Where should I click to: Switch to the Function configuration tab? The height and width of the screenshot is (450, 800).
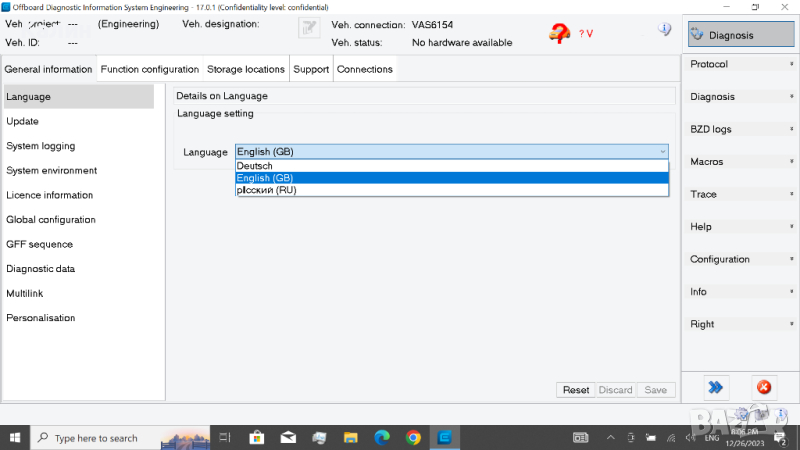[x=149, y=70]
